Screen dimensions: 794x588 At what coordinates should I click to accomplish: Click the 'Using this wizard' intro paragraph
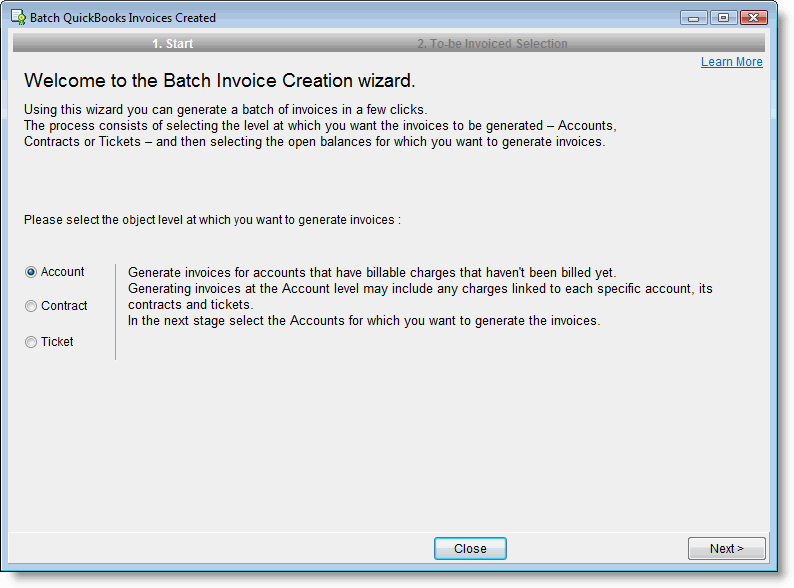[x=320, y=125]
